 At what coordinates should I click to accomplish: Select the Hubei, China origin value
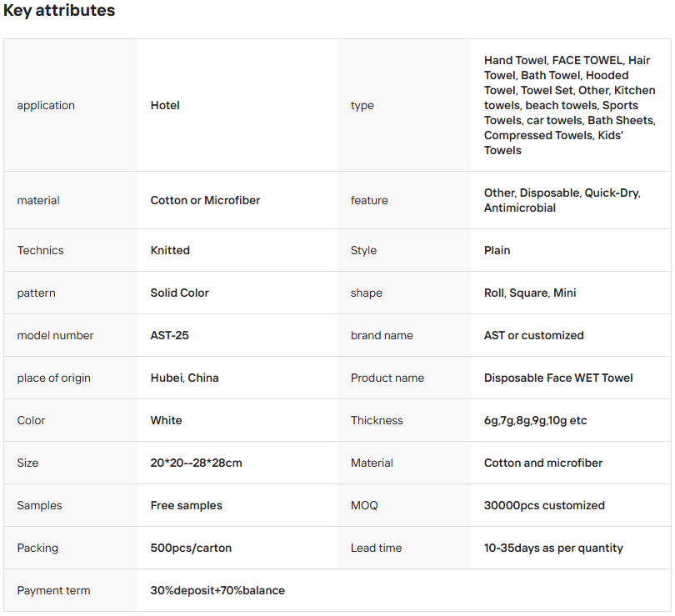click(184, 378)
